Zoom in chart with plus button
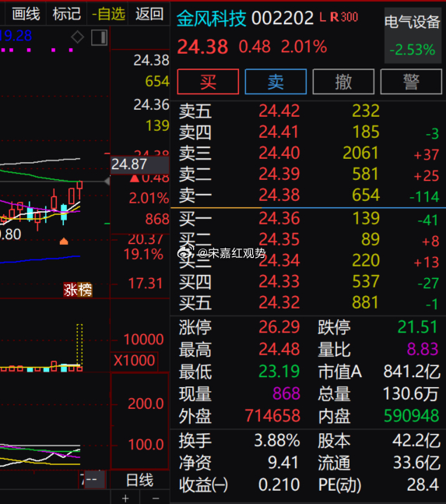 point(125,499)
